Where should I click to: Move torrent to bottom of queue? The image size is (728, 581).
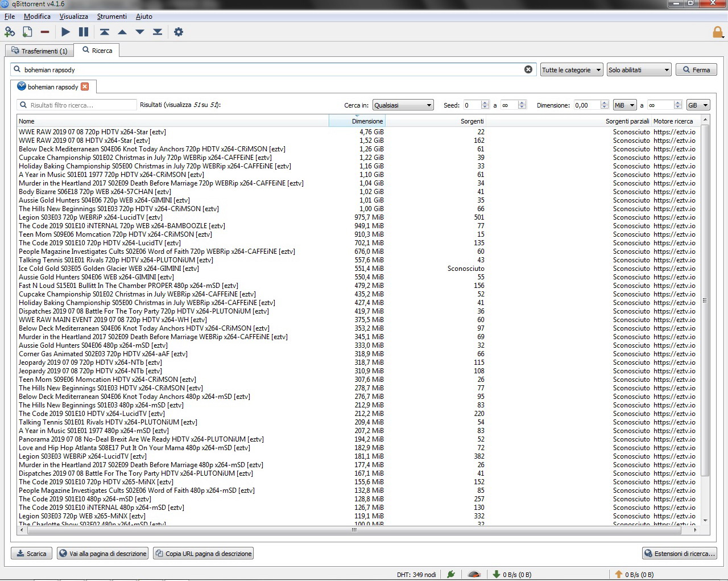point(158,32)
